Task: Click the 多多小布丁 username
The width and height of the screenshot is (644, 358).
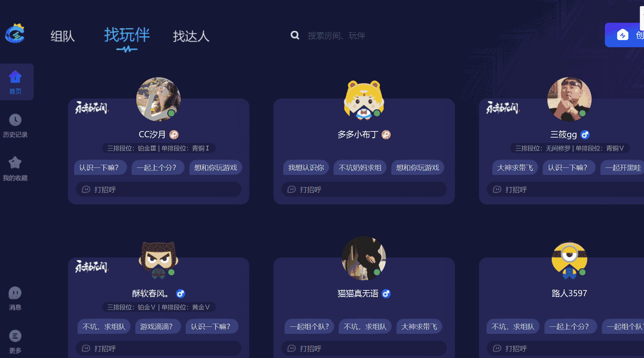Action: (x=358, y=135)
